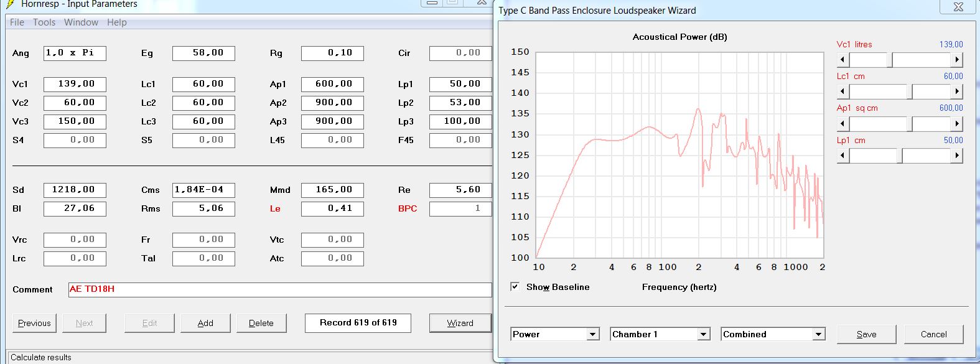Toggle the Show Baseline checkbox

(515, 287)
